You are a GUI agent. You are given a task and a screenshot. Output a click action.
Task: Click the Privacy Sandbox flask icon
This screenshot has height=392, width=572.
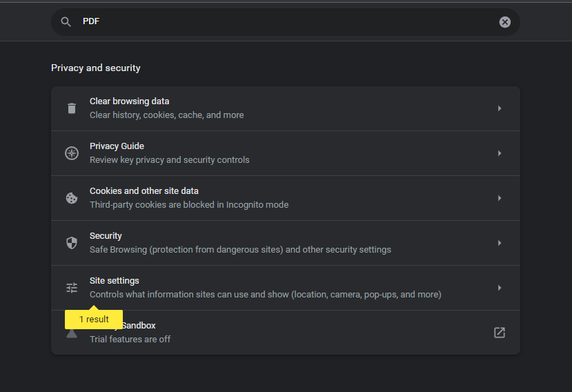point(72,333)
